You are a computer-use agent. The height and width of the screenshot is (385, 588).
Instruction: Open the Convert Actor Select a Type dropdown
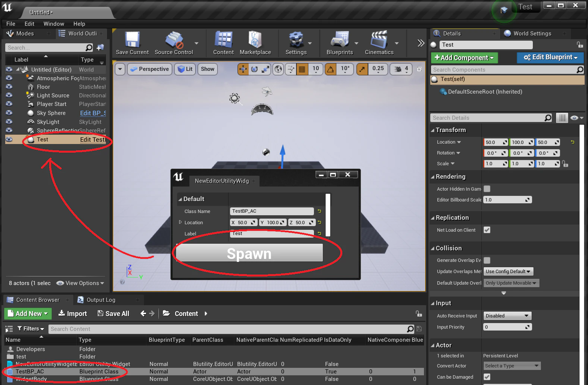pyautogui.click(x=512, y=366)
